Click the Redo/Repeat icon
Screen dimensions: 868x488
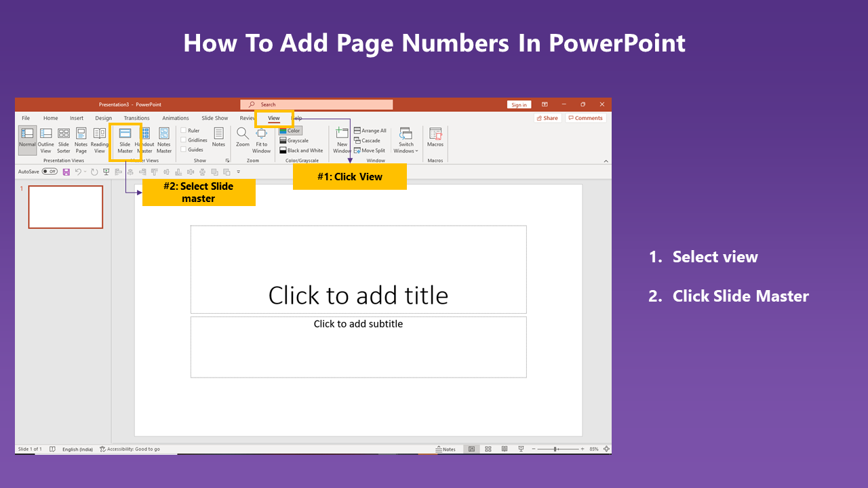pos(94,172)
